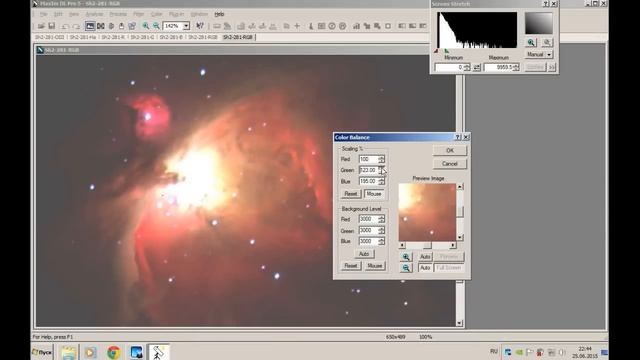The image size is (640, 360).
Task: Click the Red background level spinner
Action: (x=381, y=219)
